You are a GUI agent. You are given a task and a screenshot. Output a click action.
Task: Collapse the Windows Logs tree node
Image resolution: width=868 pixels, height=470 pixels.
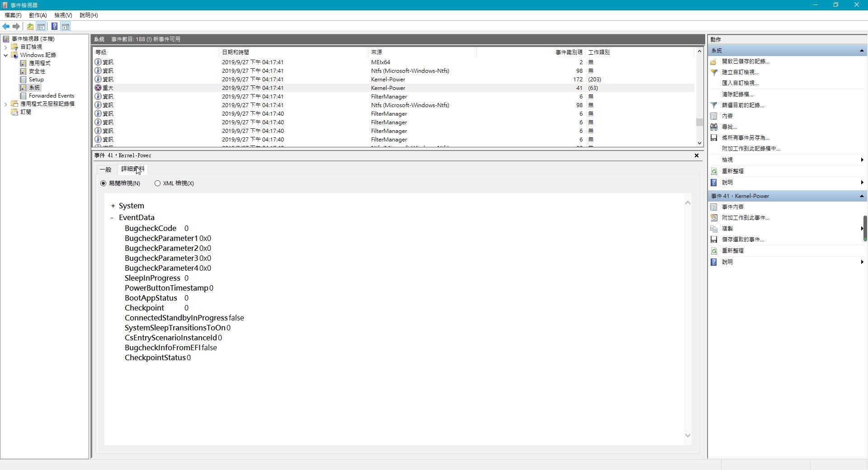click(x=5, y=55)
